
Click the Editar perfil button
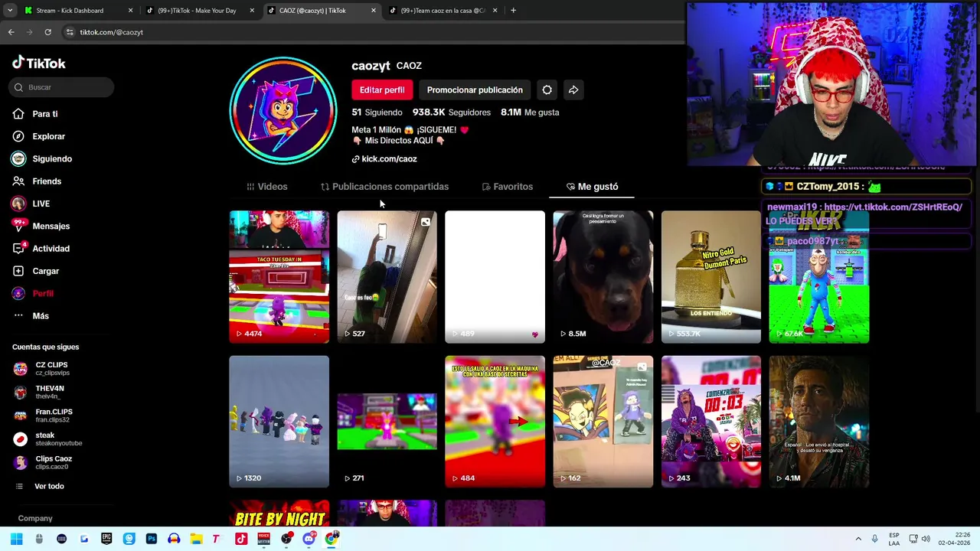coord(382,90)
